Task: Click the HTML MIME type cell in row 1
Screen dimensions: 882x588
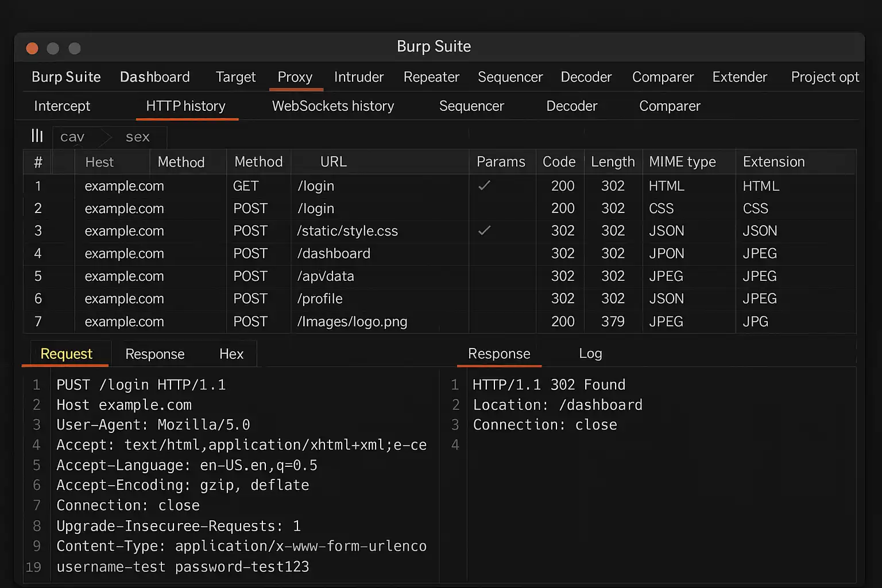Action: pyautogui.click(x=666, y=186)
